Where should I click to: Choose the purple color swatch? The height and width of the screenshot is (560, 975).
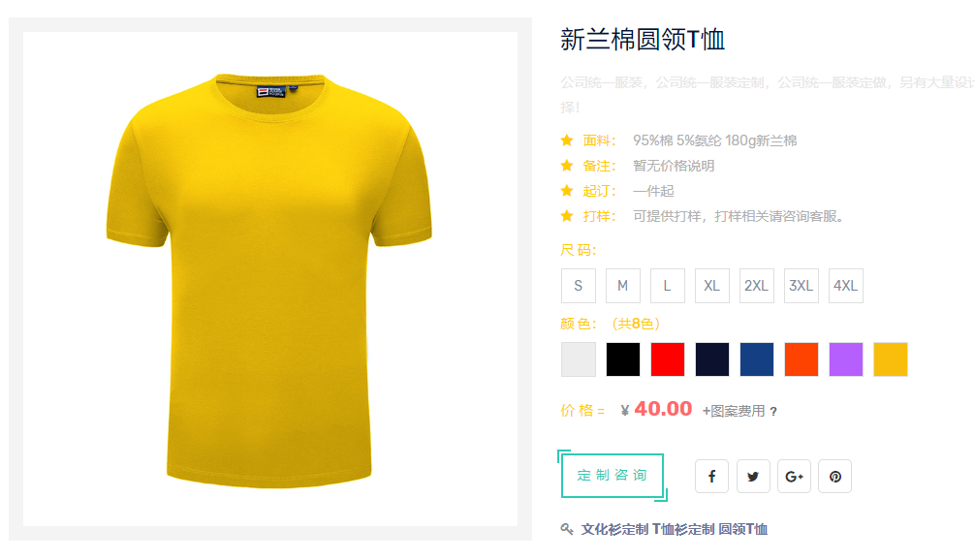846,359
